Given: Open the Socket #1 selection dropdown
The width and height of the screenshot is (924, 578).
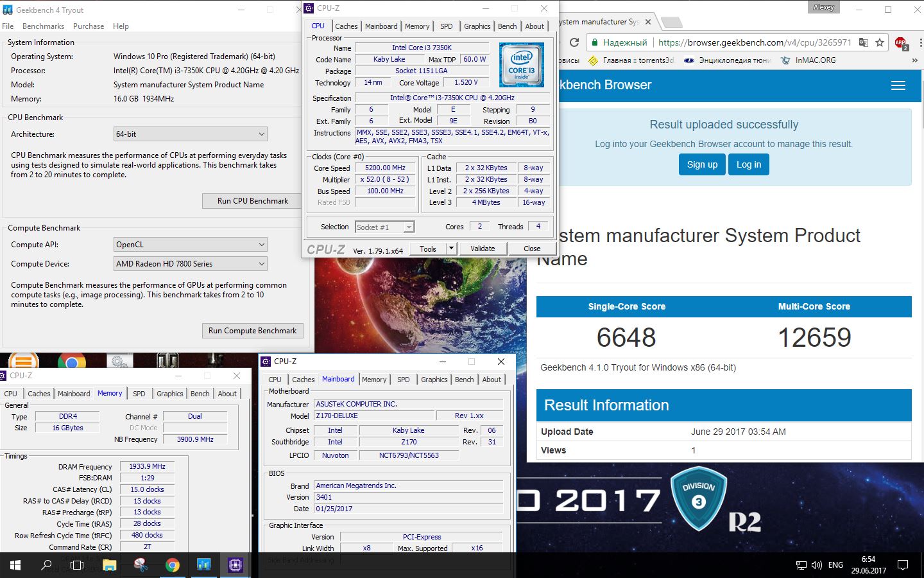Looking at the screenshot, I should tap(384, 227).
